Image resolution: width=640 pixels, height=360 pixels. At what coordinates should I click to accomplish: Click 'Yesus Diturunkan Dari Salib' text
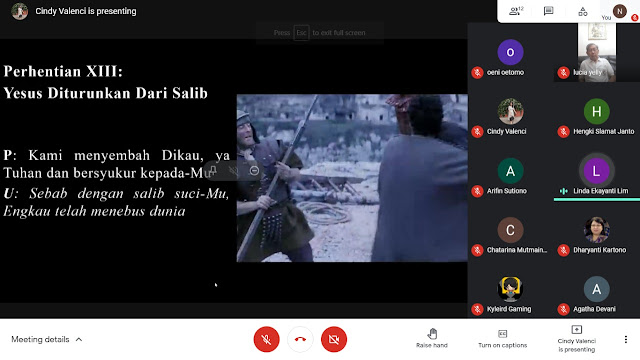click(x=105, y=93)
